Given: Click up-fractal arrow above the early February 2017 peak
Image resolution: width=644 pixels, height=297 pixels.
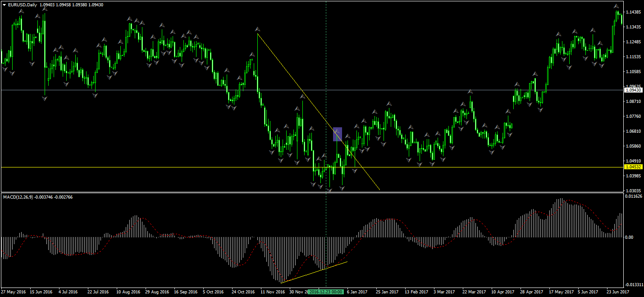Looking at the screenshot, I should [x=388, y=104].
